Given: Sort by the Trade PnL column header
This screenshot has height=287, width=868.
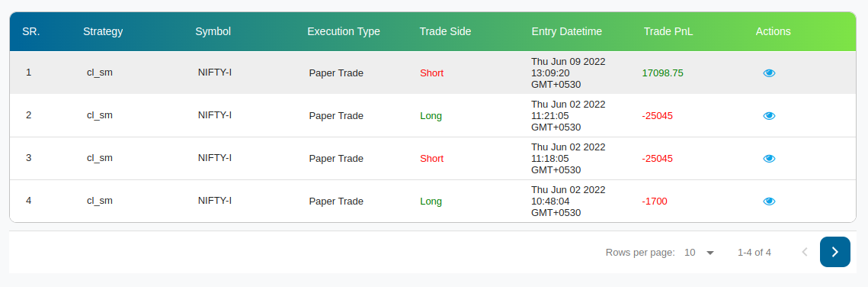Looking at the screenshot, I should tap(668, 31).
